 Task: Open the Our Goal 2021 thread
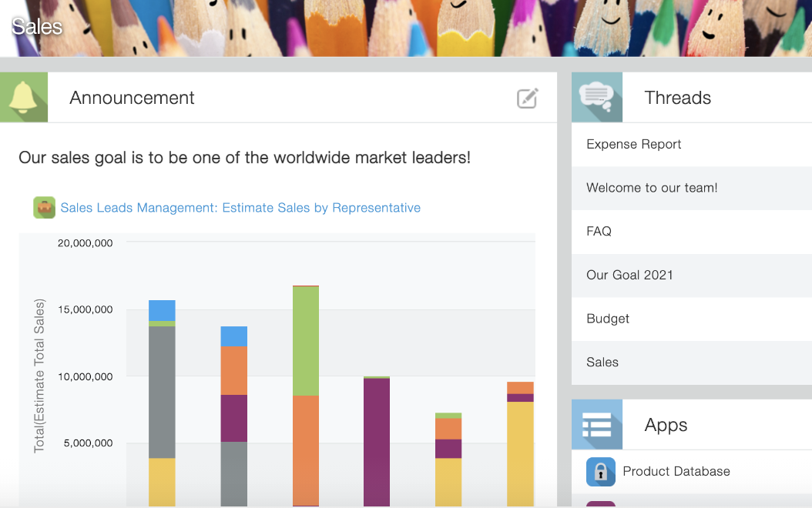click(x=692, y=276)
